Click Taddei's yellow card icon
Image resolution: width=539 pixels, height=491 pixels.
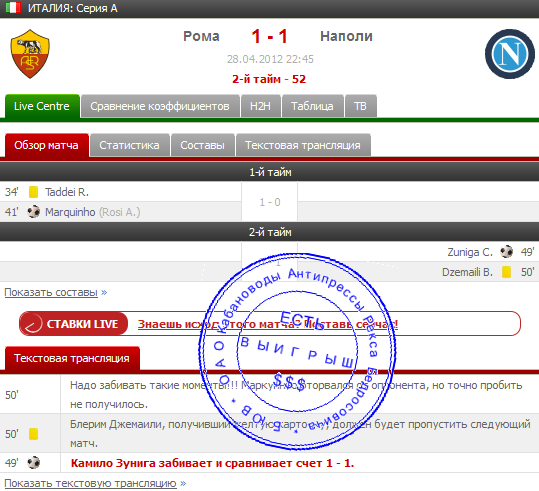[33, 192]
